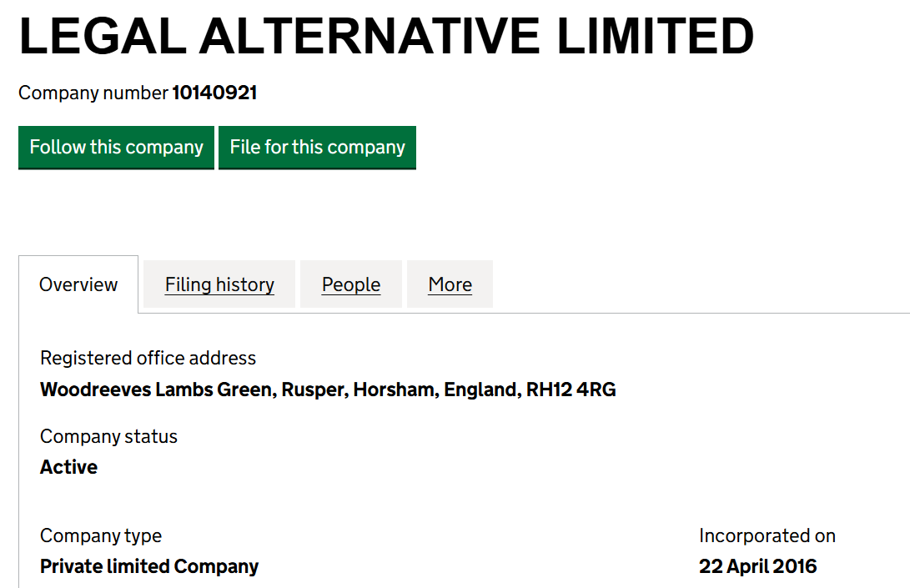Click the Company number label
Image resolution: width=910 pixels, height=588 pixels.
(93, 93)
